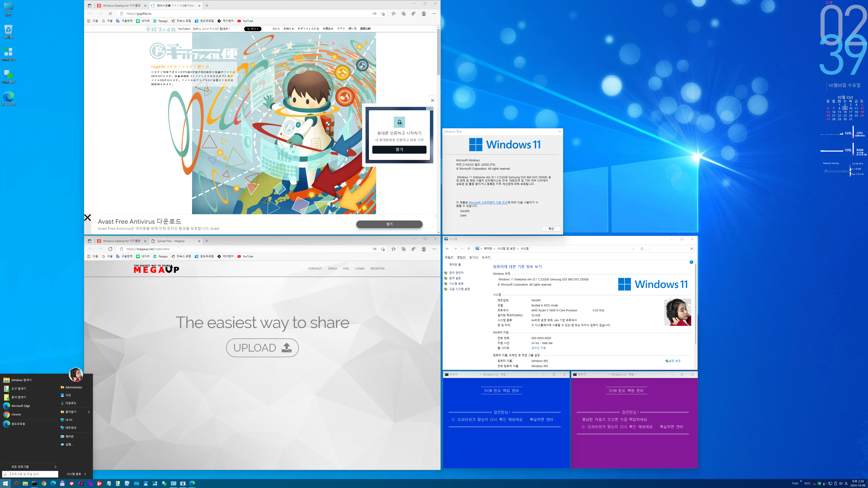
Task: Open settings ellipsis menu in MegaUp browser
Action: [x=434, y=249]
